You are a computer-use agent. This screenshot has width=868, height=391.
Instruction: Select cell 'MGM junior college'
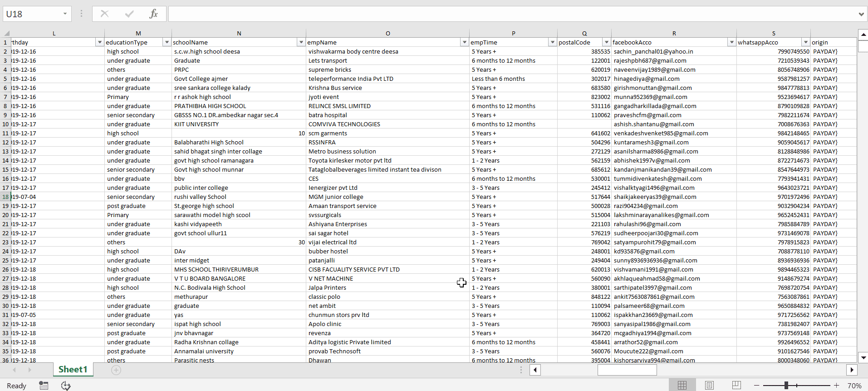tap(387, 197)
